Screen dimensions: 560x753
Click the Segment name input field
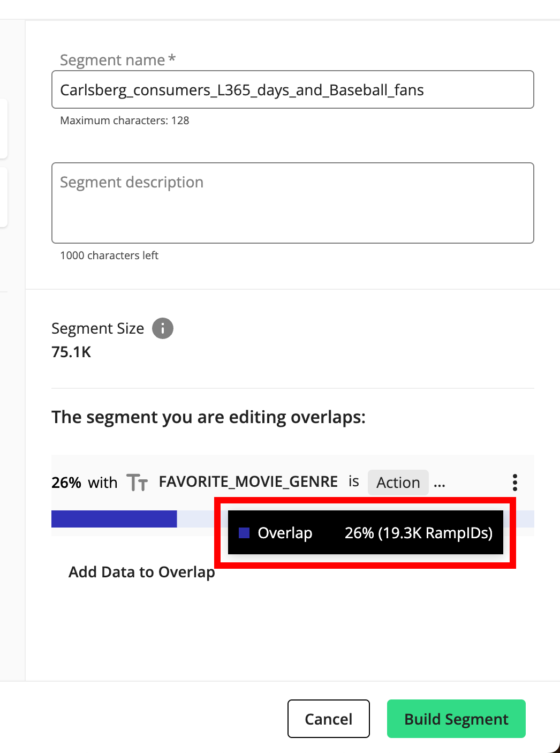[x=293, y=89]
